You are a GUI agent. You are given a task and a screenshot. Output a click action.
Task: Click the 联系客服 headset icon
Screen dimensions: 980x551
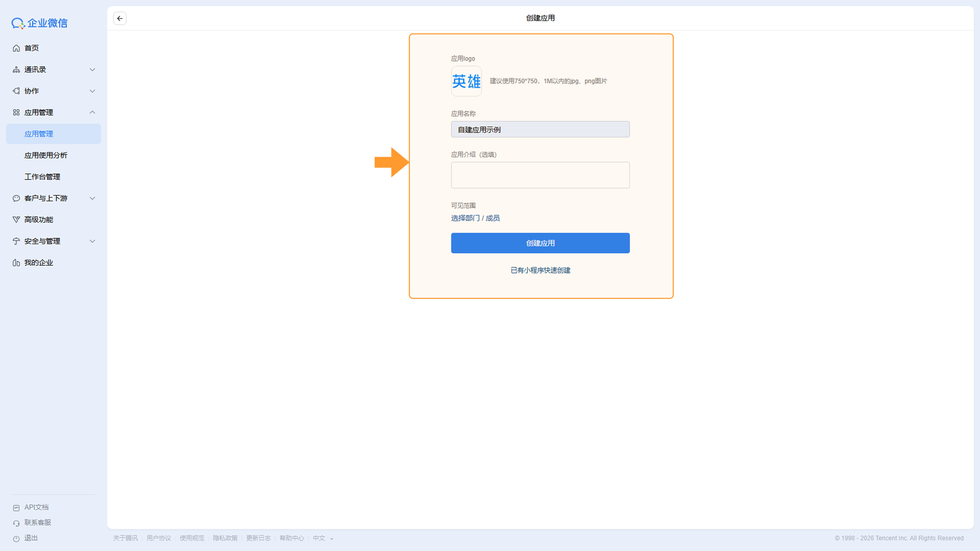click(16, 523)
